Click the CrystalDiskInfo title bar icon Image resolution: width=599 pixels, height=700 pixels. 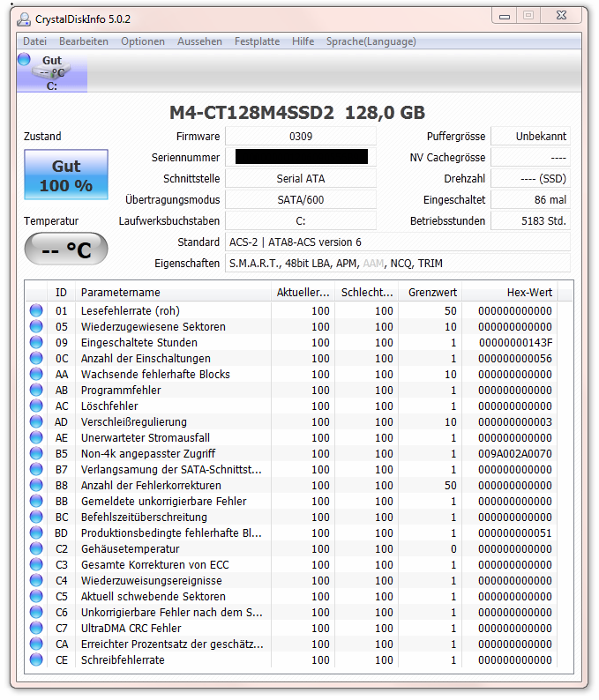24,19
